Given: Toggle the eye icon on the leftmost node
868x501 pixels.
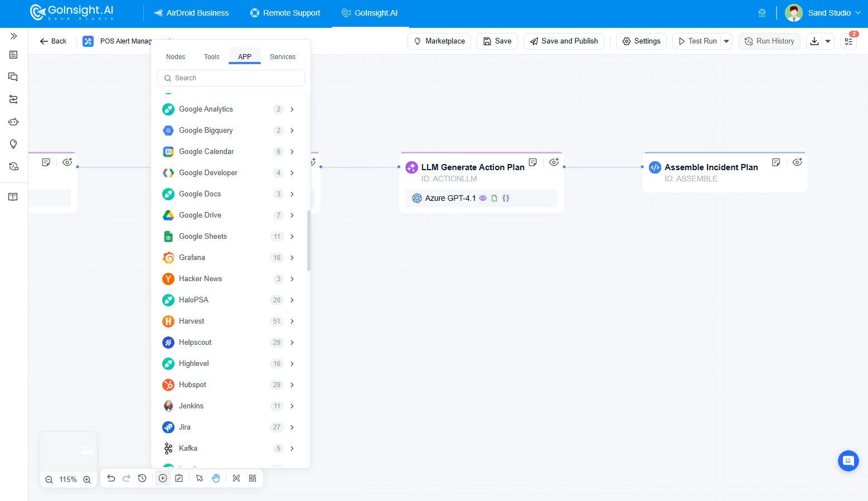Looking at the screenshot, I should pos(67,162).
